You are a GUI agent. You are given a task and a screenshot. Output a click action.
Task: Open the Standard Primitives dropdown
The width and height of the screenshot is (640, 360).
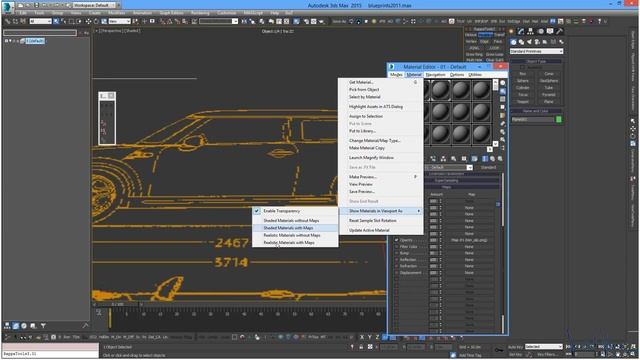click(536, 51)
